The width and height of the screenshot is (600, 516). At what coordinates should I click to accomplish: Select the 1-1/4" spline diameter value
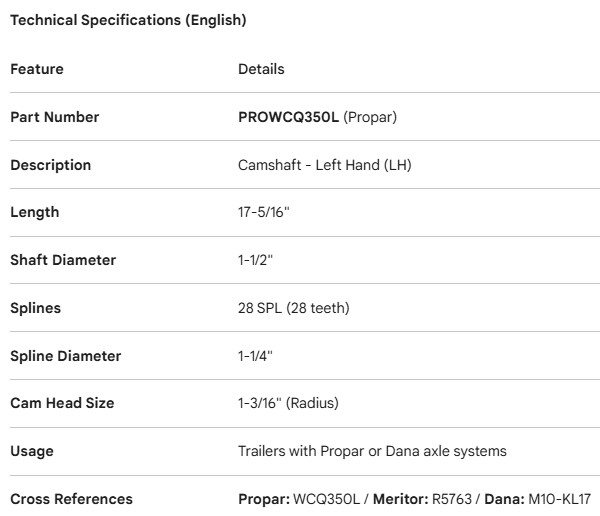click(255, 356)
